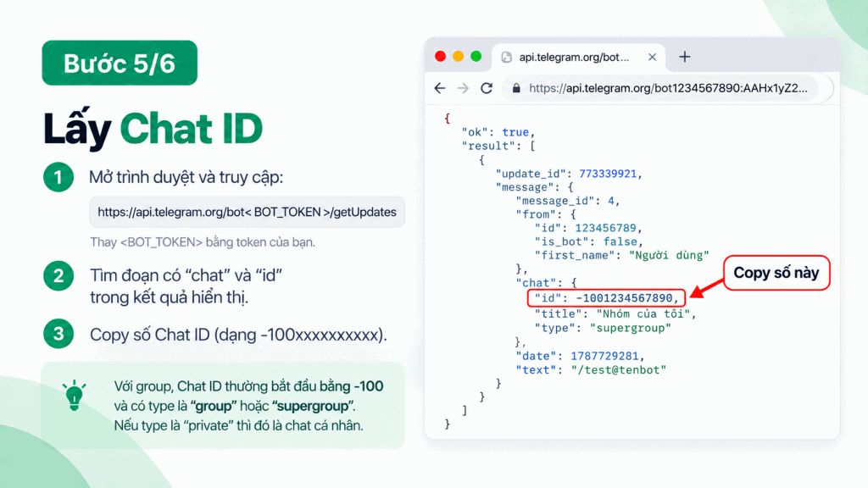
Task: Click the browser forward arrow
Action: click(463, 88)
